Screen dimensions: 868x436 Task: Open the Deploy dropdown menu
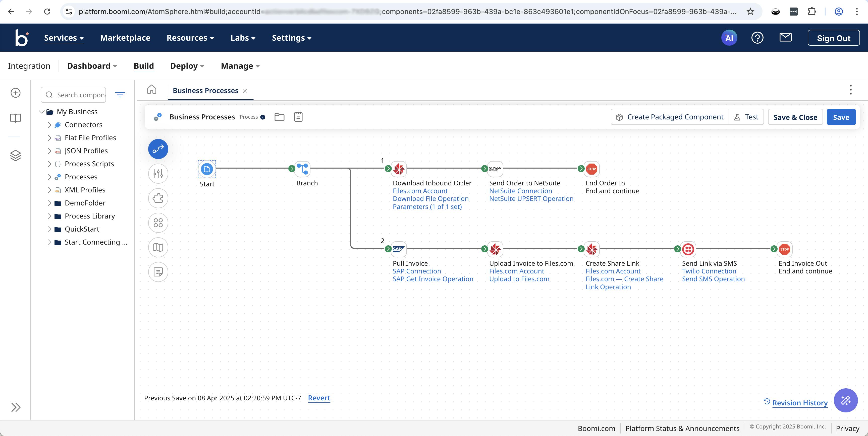pyautogui.click(x=187, y=66)
